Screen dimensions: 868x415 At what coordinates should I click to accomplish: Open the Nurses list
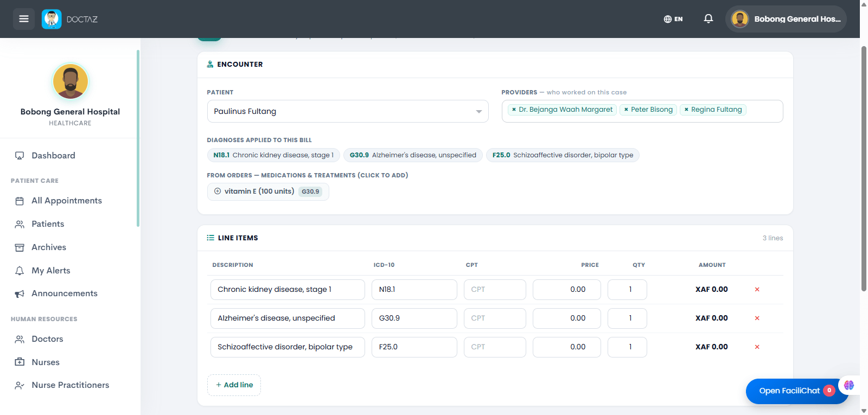click(x=46, y=362)
